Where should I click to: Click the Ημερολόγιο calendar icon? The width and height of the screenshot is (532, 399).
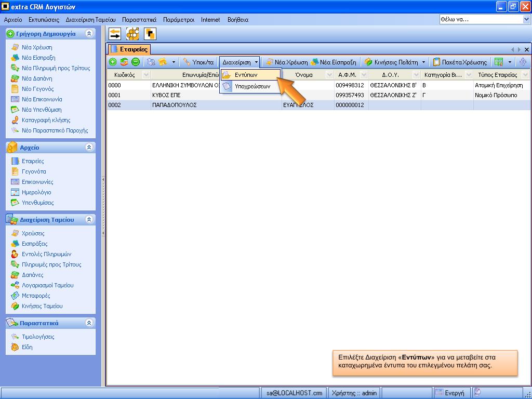15,192
